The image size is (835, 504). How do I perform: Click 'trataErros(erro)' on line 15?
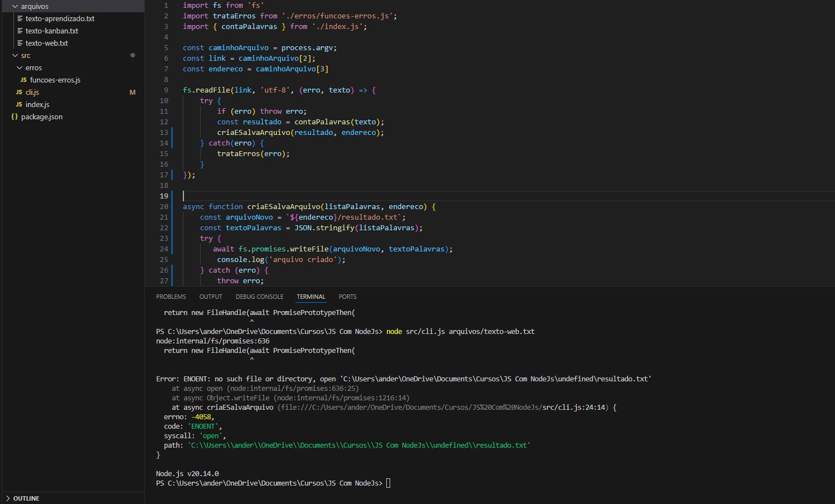(x=251, y=153)
